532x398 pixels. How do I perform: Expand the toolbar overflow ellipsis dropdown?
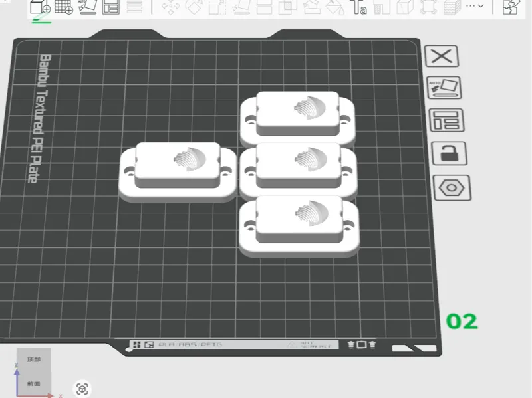click(x=475, y=6)
